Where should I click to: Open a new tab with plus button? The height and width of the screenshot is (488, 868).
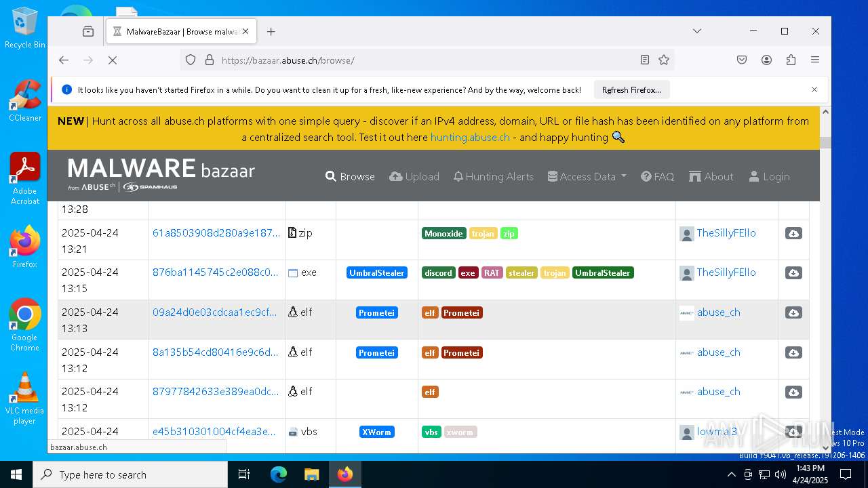(x=271, y=31)
